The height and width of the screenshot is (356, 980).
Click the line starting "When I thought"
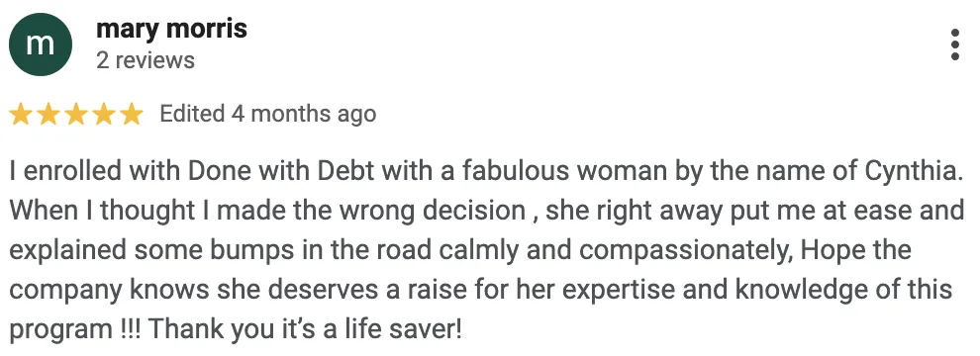pos(487,211)
